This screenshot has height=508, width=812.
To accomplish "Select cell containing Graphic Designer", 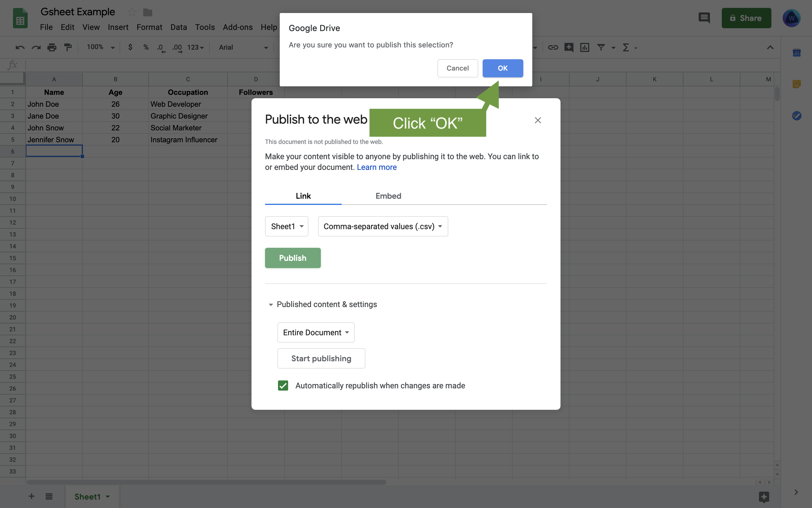I will tap(188, 116).
